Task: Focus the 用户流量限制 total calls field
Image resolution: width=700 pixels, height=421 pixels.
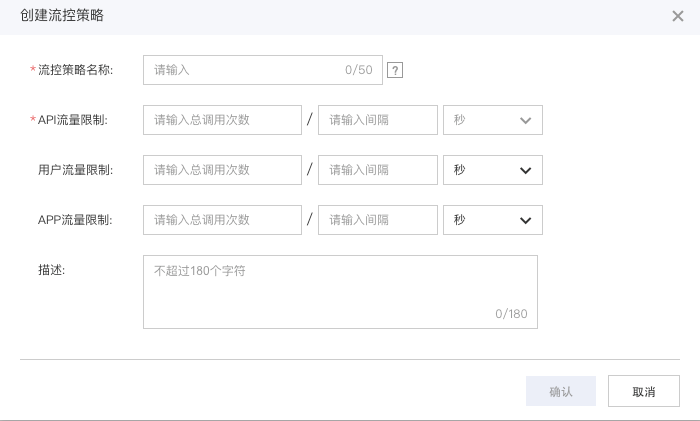Action: [x=222, y=170]
